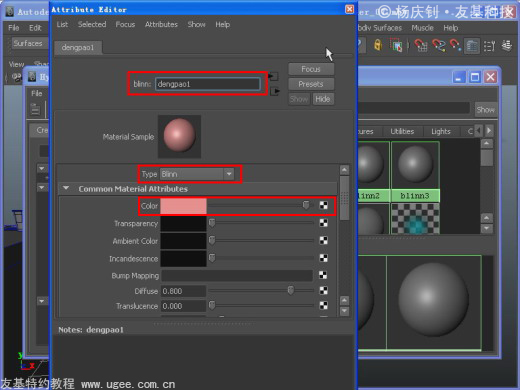Image resolution: width=520 pixels, height=390 pixels.
Task: Click the Bump Mapping field
Action: (237, 275)
